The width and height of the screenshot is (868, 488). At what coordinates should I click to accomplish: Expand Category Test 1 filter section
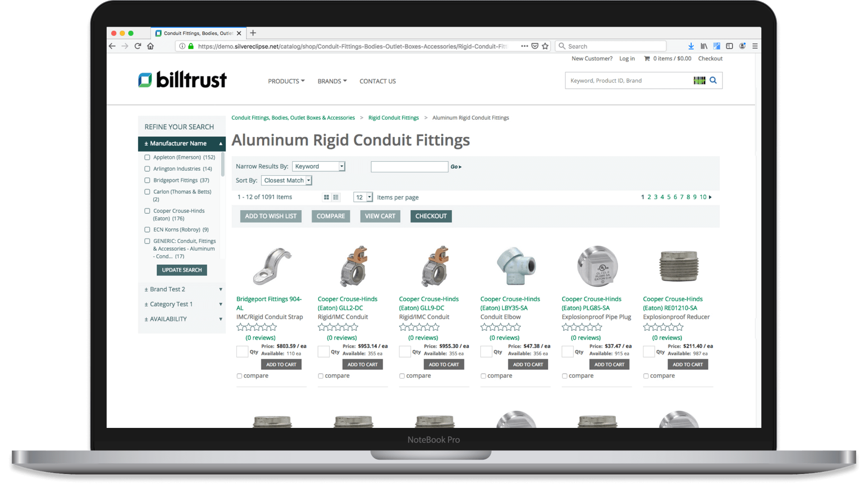click(x=182, y=304)
